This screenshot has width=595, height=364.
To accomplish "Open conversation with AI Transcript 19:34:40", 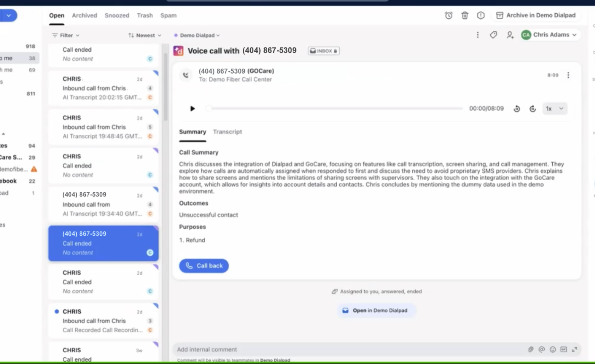I will (x=103, y=204).
